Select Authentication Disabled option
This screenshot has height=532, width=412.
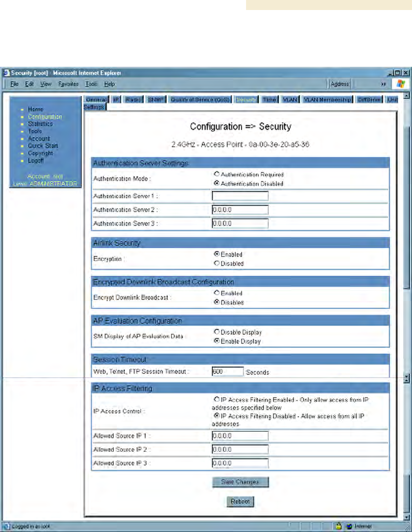(216, 183)
